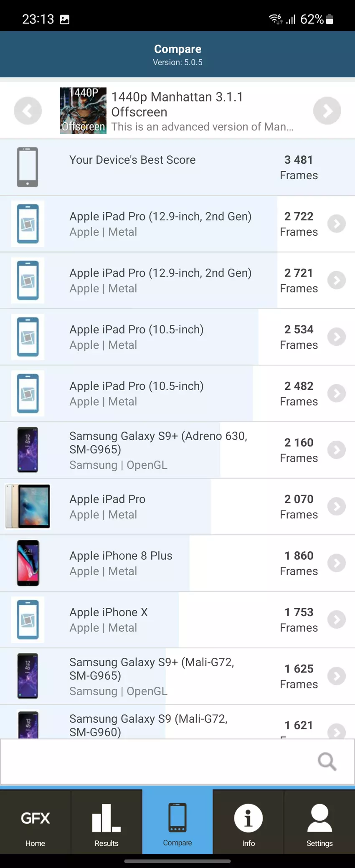Click the 1440p Manhattan Offscreen thumbnail
The image size is (355, 868).
pyautogui.click(x=83, y=111)
